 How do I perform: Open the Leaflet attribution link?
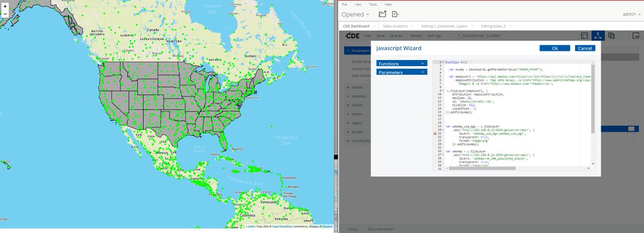tap(250, 227)
